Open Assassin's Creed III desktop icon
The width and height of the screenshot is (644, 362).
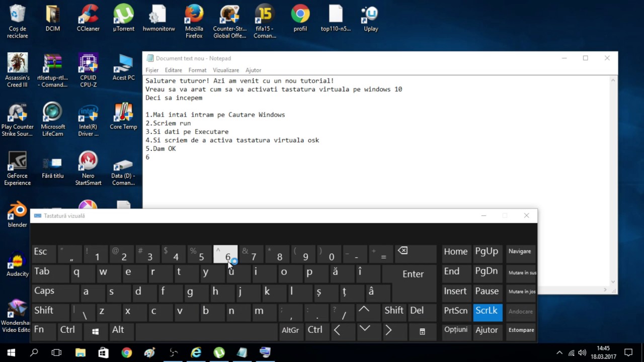tap(18, 70)
